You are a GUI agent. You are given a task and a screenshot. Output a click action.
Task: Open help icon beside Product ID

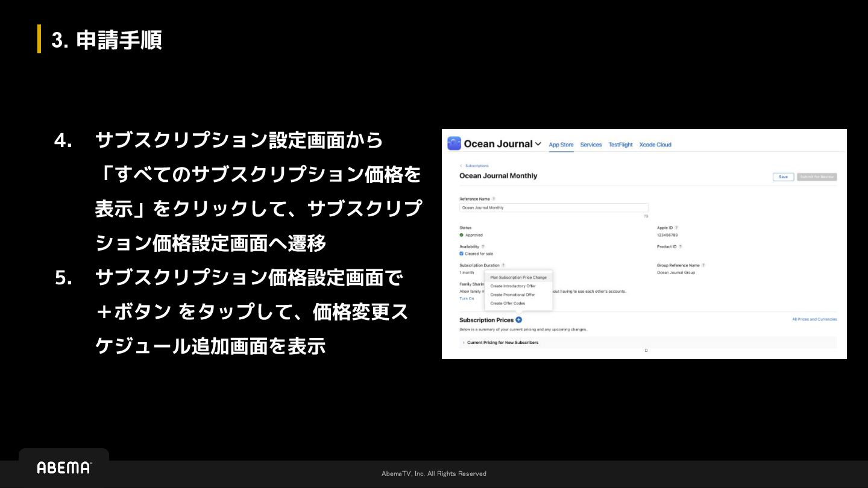click(x=681, y=246)
